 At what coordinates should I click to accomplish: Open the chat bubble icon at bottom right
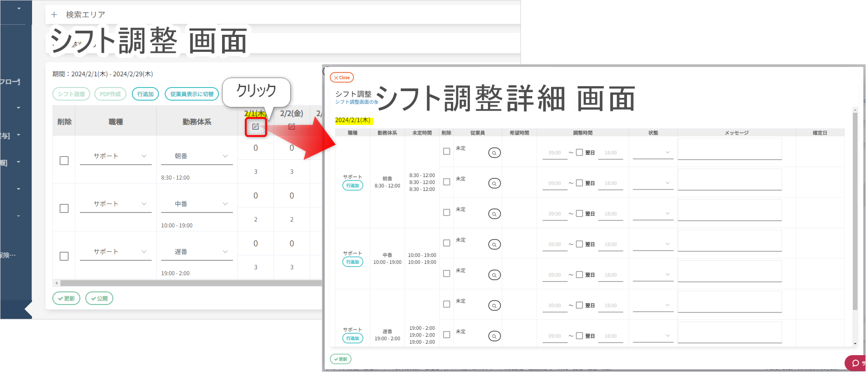tap(855, 363)
